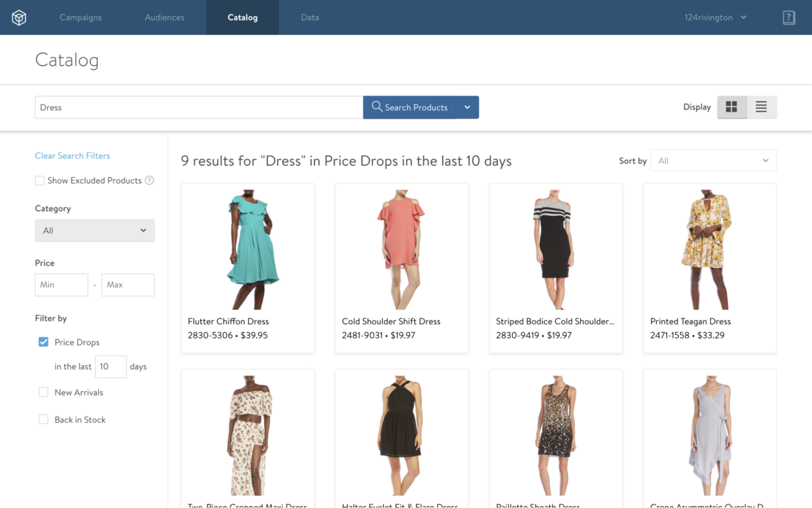Screen dimensions: 812x508
Task: Open the Audiences tab
Action: click(164, 17)
